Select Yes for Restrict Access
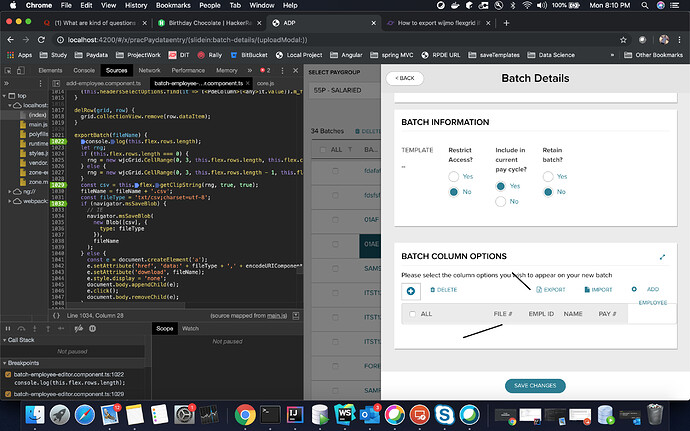Image resolution: width=690 pixels, height=431 pixels. click(454, 177)
